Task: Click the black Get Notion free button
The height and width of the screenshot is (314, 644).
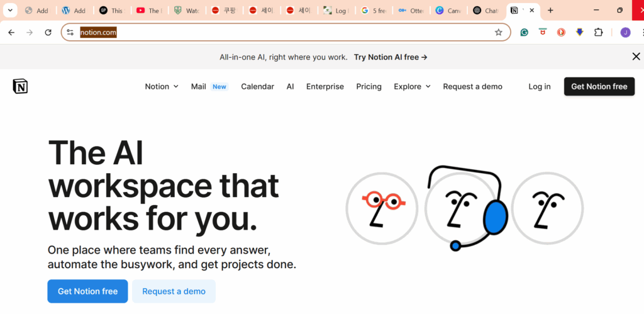Action: click(599, 86)
